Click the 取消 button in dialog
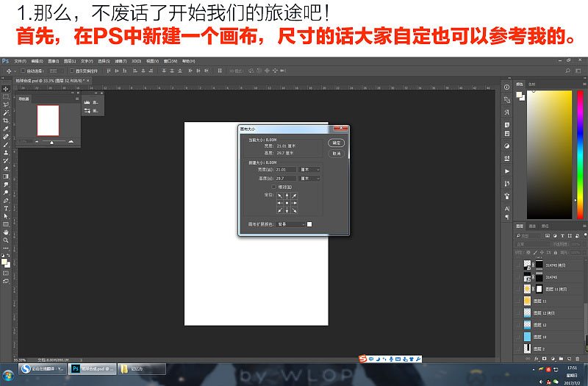588x386 pixels. point(336,154)
